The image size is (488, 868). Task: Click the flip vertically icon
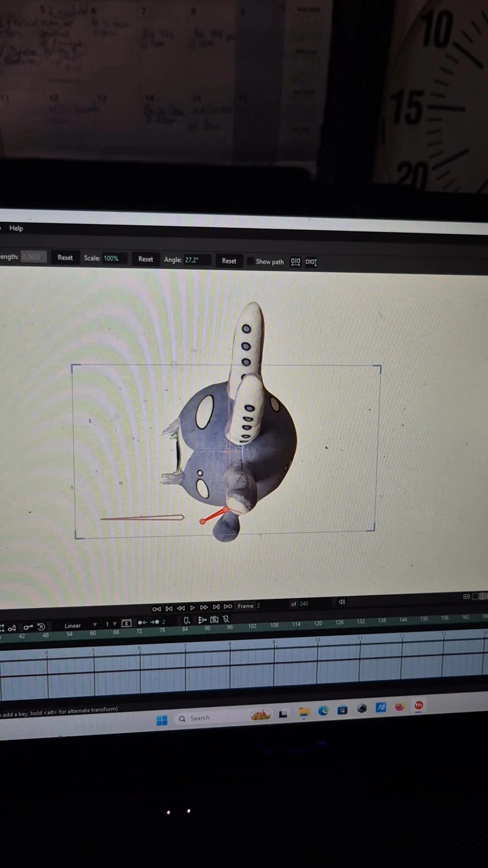pos(311,262)
